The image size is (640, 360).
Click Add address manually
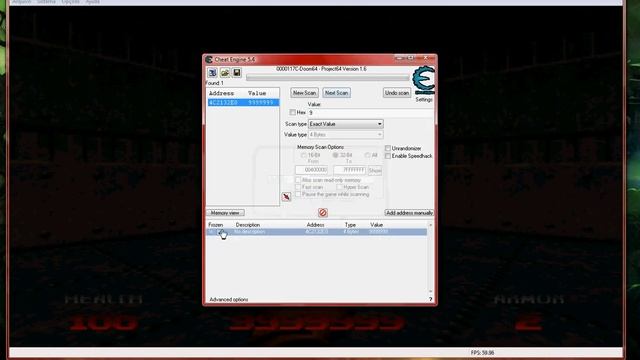409,213
